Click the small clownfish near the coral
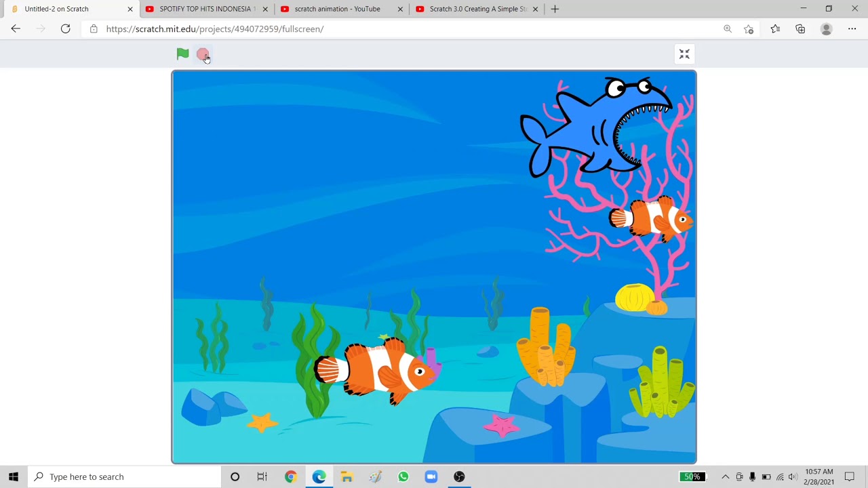 click(650, 218)
